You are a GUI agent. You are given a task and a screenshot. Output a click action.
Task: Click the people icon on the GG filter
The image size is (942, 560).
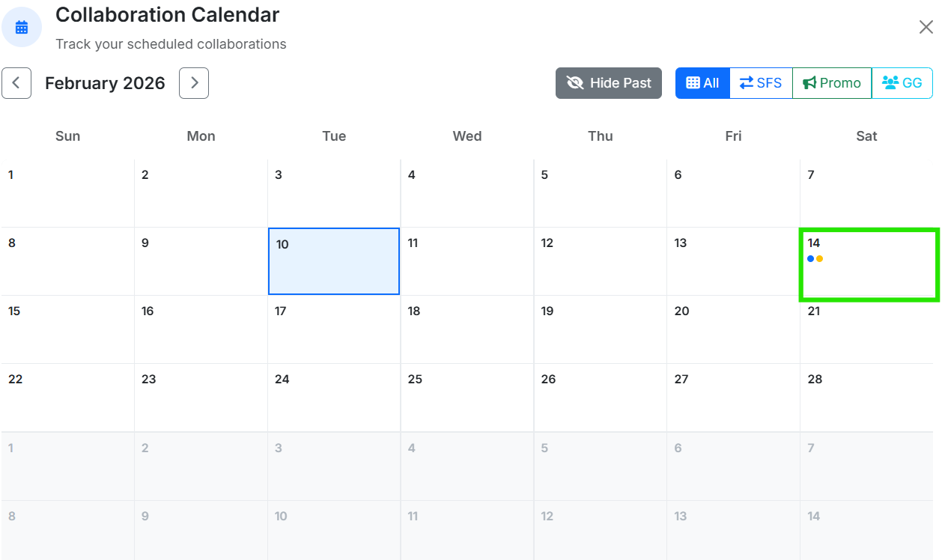[890, 82]
